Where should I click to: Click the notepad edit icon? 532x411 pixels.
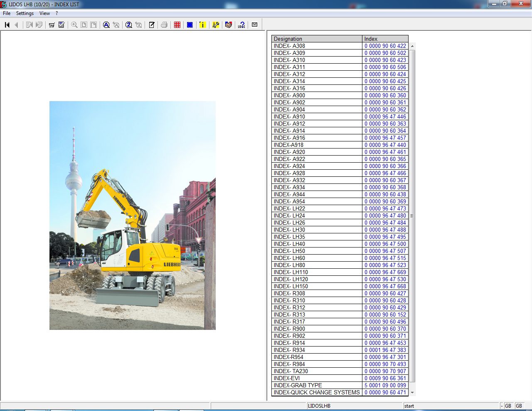[151, 25]
